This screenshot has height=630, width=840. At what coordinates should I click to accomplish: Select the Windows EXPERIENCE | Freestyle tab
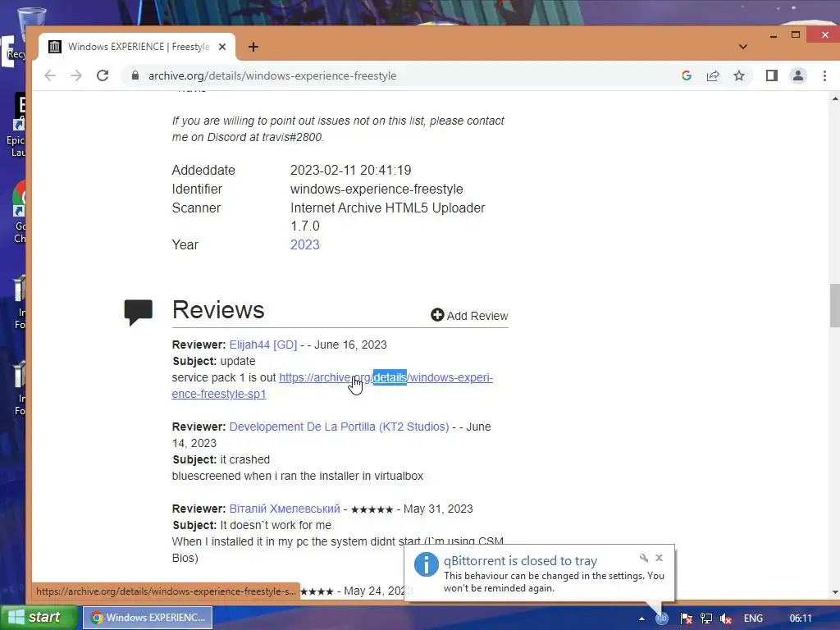click(x=137, y=47)
